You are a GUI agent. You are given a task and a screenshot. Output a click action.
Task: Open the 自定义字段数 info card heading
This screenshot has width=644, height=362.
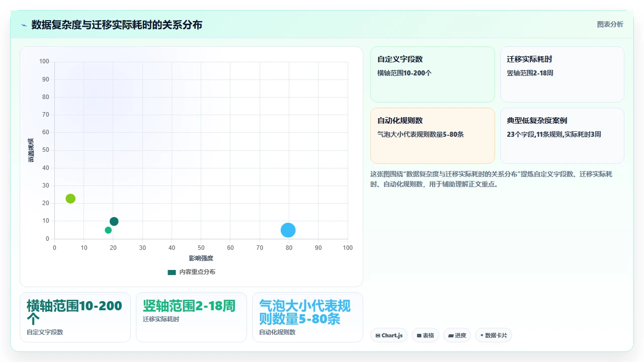[x=400, y=59]
